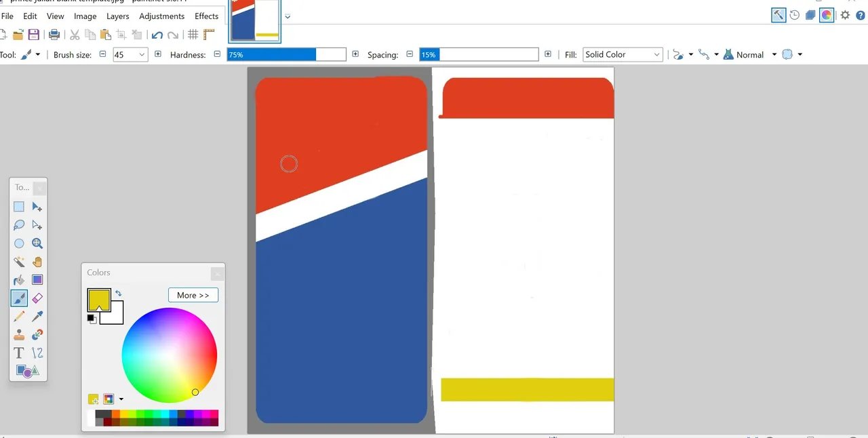Select the Ellipse Select tool

click(x=19, y=243)
